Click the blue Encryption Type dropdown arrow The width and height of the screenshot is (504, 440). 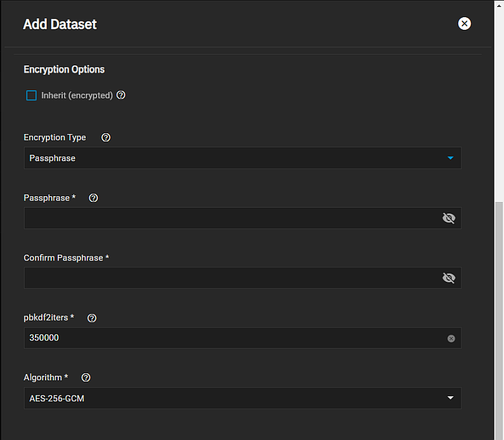pyautogui.click(x=450, y=158)
